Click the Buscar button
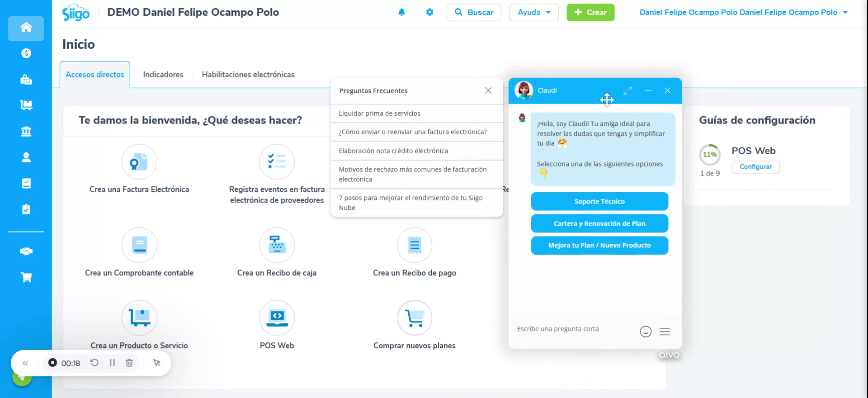The height and width of the screenshot is (398, 868). tap(474, 12)
